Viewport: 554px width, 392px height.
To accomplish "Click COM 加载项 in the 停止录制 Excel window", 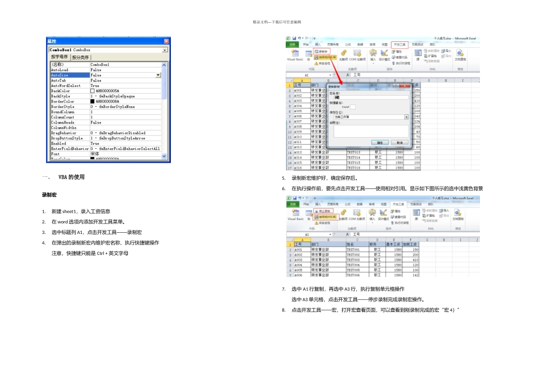I will click(x=357, y=215).
